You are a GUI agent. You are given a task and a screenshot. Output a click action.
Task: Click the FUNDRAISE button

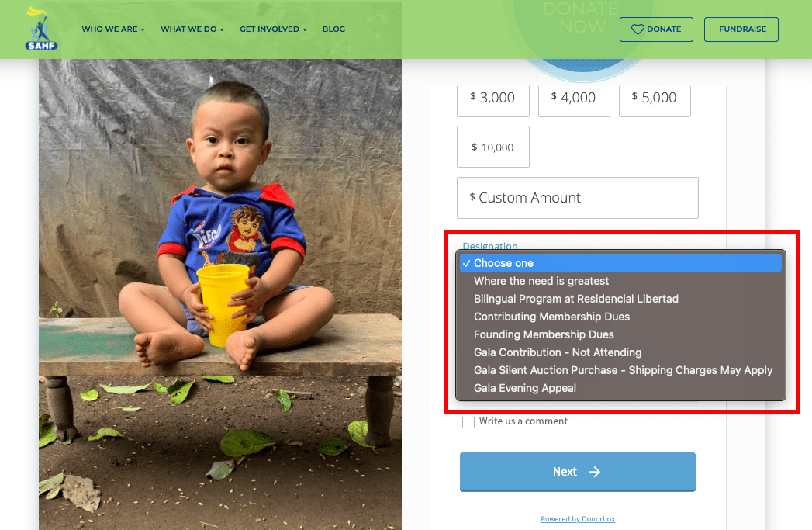pyautogui.click(x=741, y=29)
